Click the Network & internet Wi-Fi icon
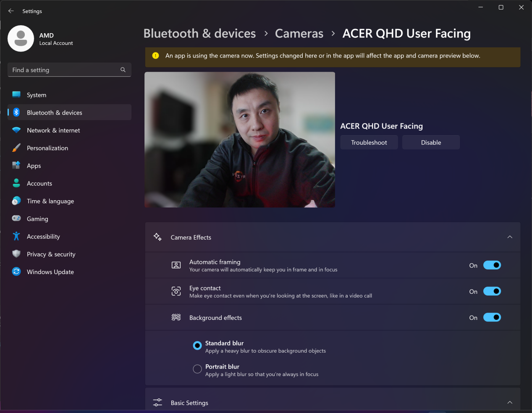Viewport: 532px width, 413px height. pyautogui.click(x=16, y=130)
